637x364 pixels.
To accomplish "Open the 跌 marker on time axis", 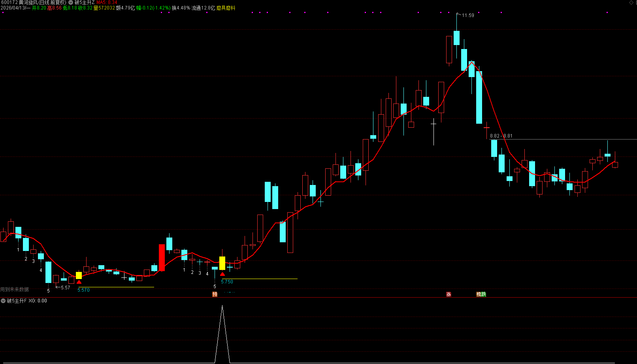I will pos(484,294).
